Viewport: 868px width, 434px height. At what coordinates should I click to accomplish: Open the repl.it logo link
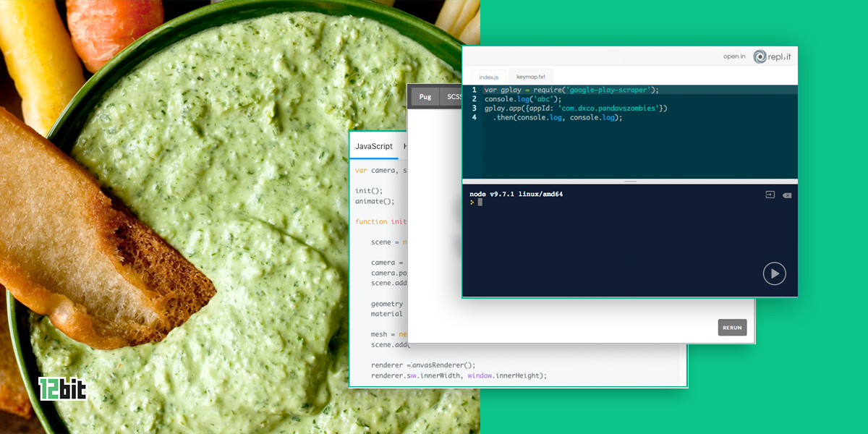tap(773, 56)
